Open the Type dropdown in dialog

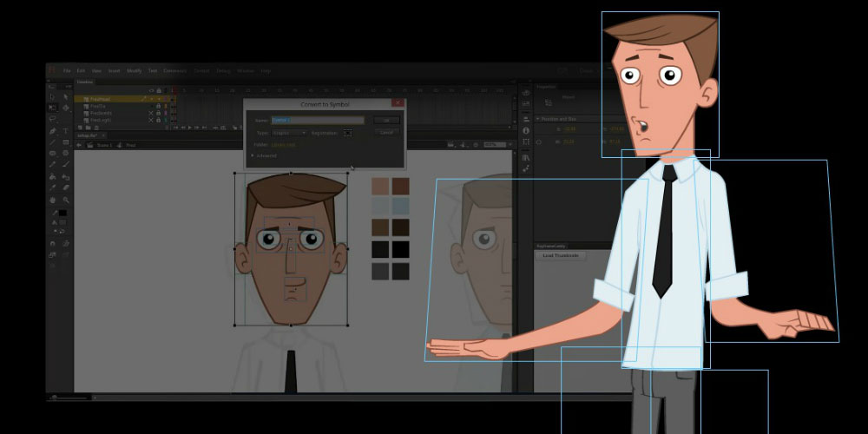[290, 133]
